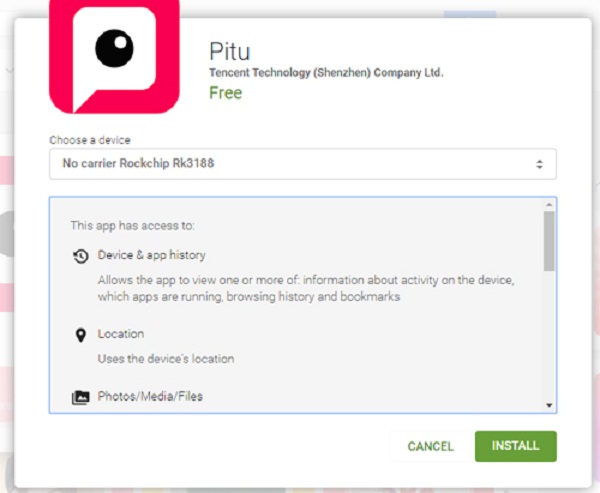
Task: Open the Choose a device dropdown
Action: click(x=303, y=164)
